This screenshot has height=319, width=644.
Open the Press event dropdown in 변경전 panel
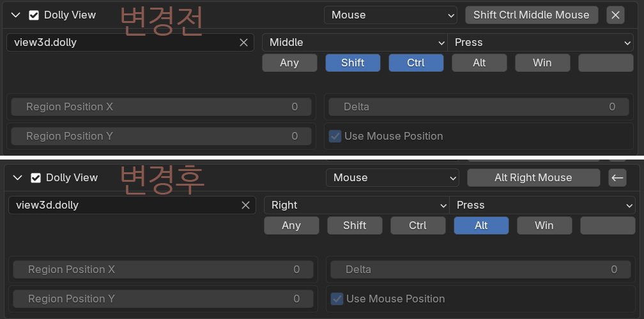pos(540,43)
